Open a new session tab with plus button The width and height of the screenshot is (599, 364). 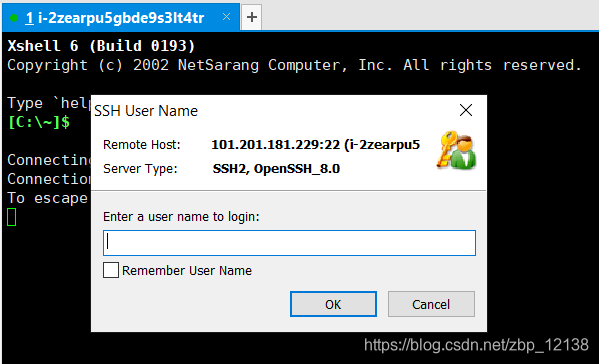pos(251,17)
